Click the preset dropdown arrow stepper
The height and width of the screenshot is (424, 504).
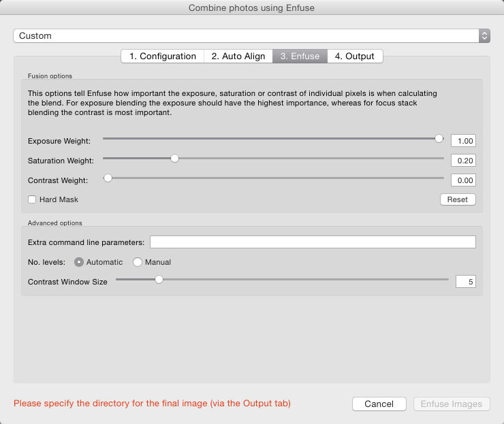click(484, 35)
